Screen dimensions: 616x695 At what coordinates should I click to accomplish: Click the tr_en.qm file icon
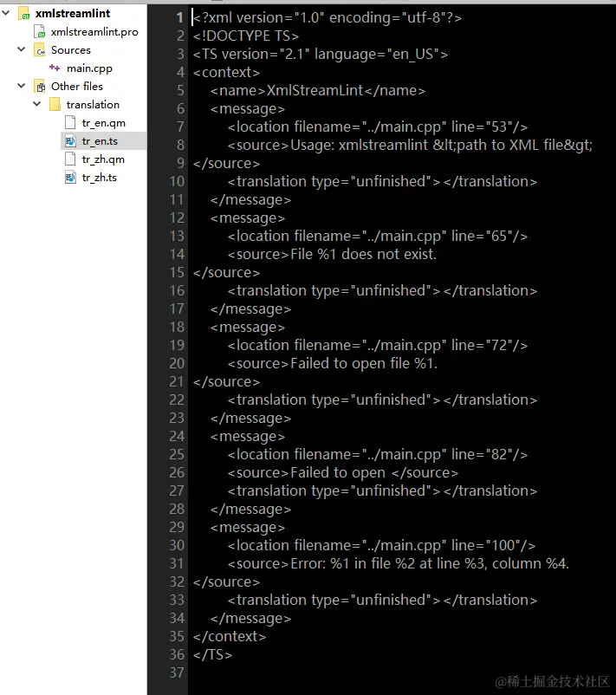pyautogui.click(x=70, y=123)
